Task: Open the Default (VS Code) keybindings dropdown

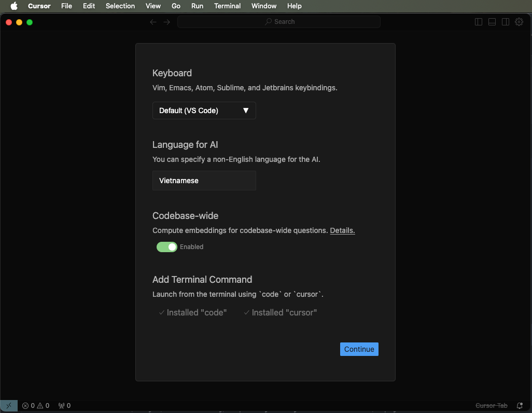Action: point(204,111)
